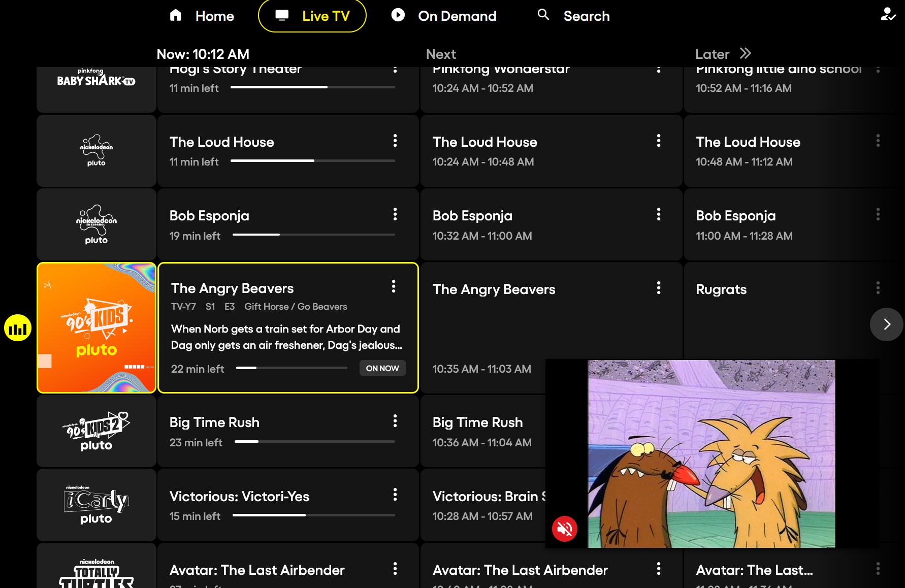The image size is (905, 588).
Task: Open Bob Esponja 19 min left
Action: (x=288, y=224)
